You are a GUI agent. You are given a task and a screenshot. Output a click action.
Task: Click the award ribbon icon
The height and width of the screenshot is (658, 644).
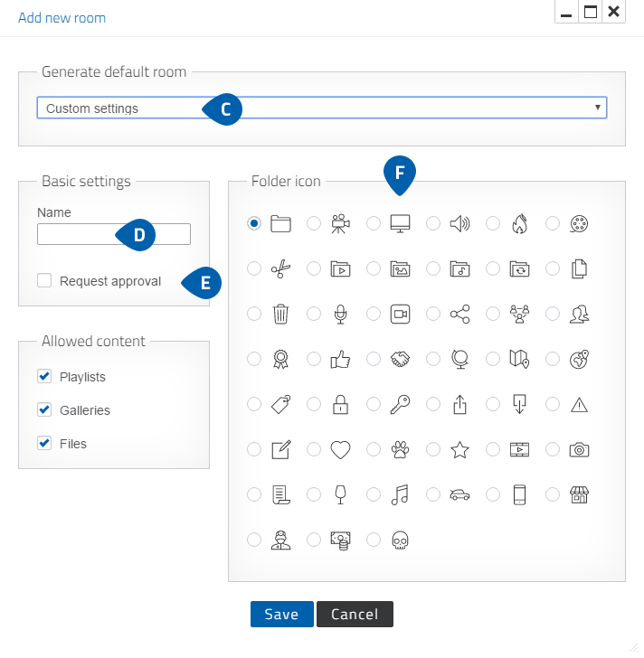point(280,359)
